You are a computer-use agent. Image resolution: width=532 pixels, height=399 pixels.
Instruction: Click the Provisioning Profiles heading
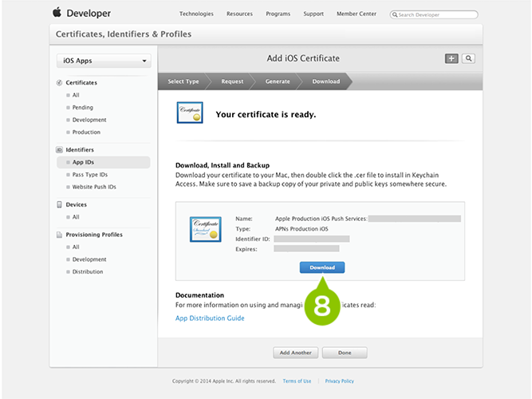(94, 235)
